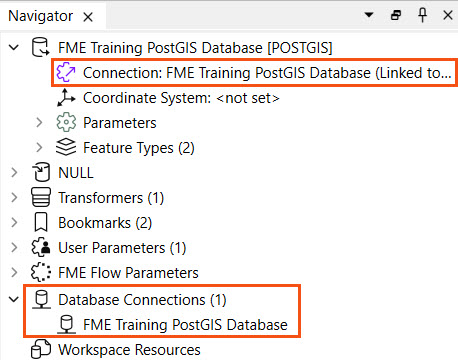Screen dimensions: 458x360
Task: Click the FME Flow Parameters dashed gear icon
Action: pos(41,272)
